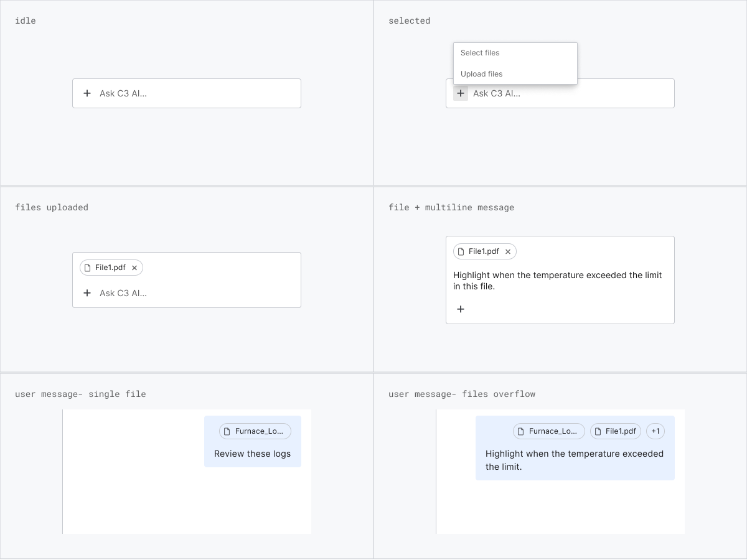Choose Upload files from the open menu

pos(481,73)
